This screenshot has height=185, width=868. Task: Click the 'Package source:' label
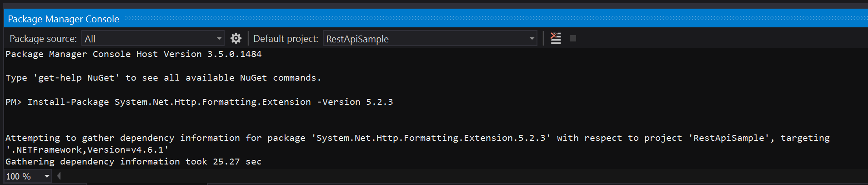point(43,39)
